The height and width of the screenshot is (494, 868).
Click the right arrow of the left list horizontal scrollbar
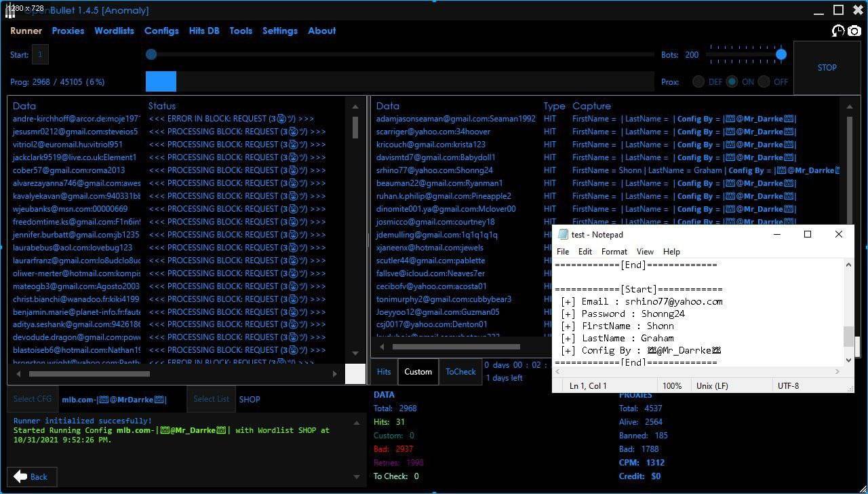pyautogui.click(x=334, y=373)
